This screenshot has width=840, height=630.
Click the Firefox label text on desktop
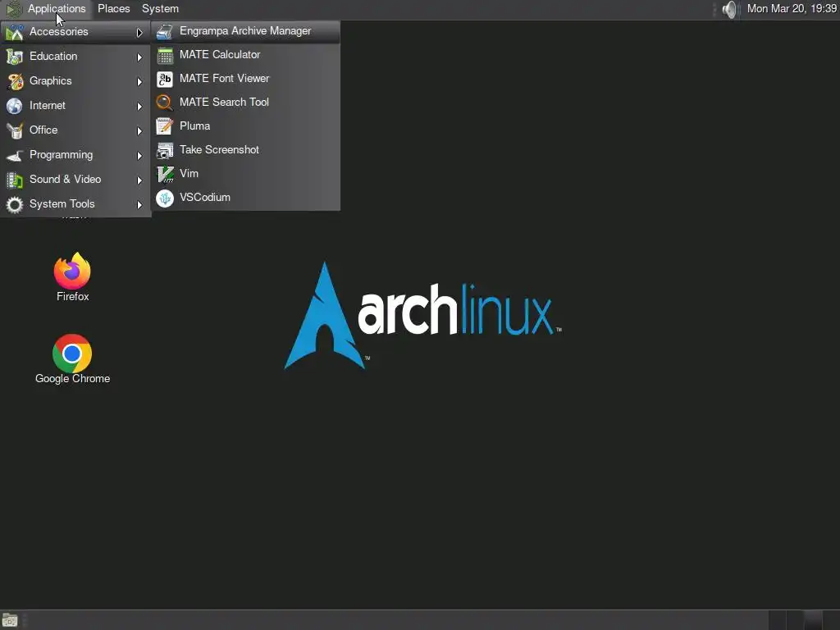pyautogui.click(x=73, y=296)
